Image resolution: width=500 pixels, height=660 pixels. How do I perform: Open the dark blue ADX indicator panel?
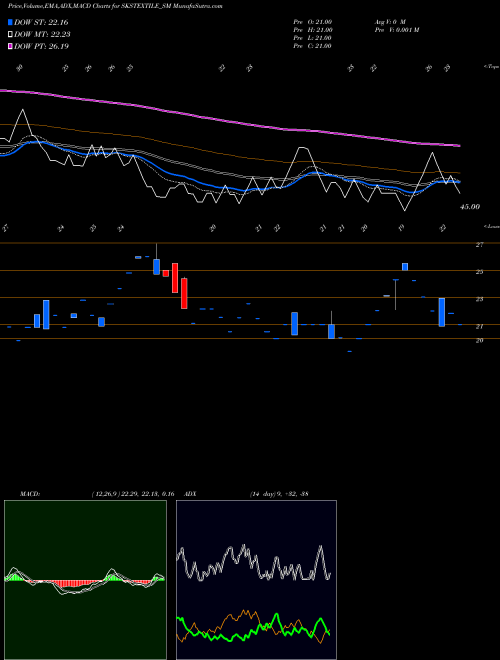coord(256,580)
